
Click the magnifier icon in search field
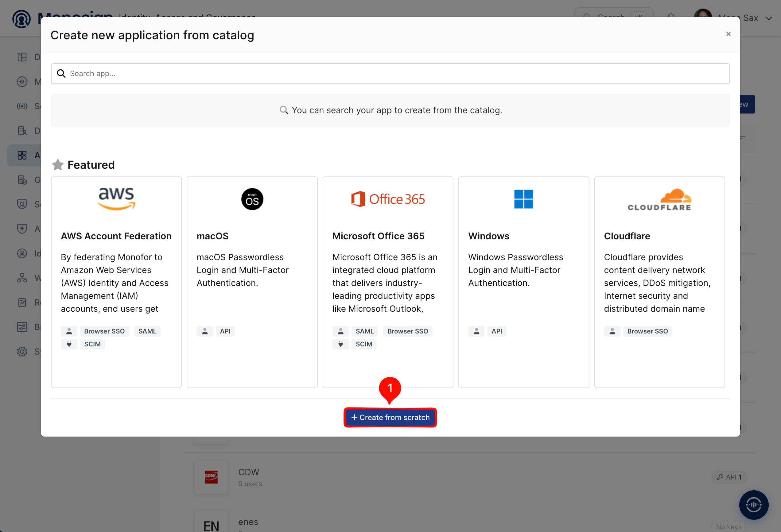pos(61,74)
